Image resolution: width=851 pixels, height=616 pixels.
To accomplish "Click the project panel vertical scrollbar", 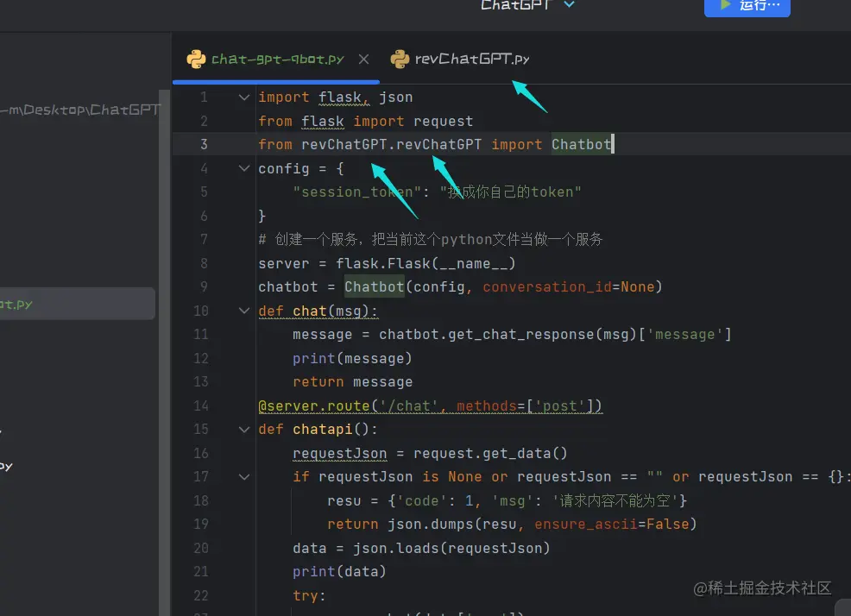I will pyautogui.click(x=165, y=353).
